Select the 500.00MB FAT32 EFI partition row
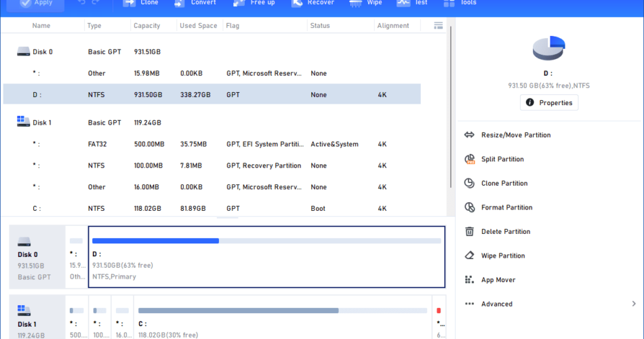Viewport: 644px width, 339px height. click(x=212, y=144)
